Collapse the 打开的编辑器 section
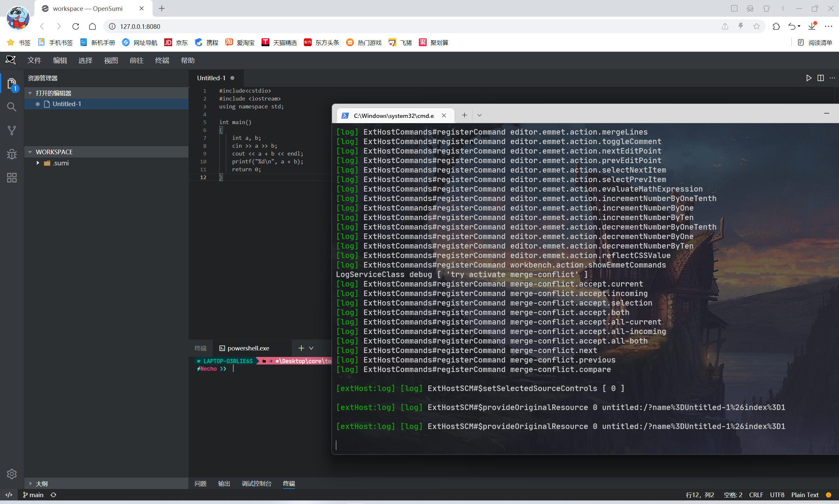 pyautogui.click(x=30, y=93)
